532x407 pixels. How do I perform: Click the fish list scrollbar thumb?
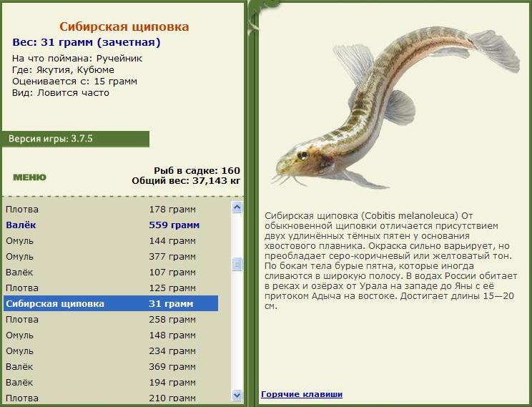point(237,264)
